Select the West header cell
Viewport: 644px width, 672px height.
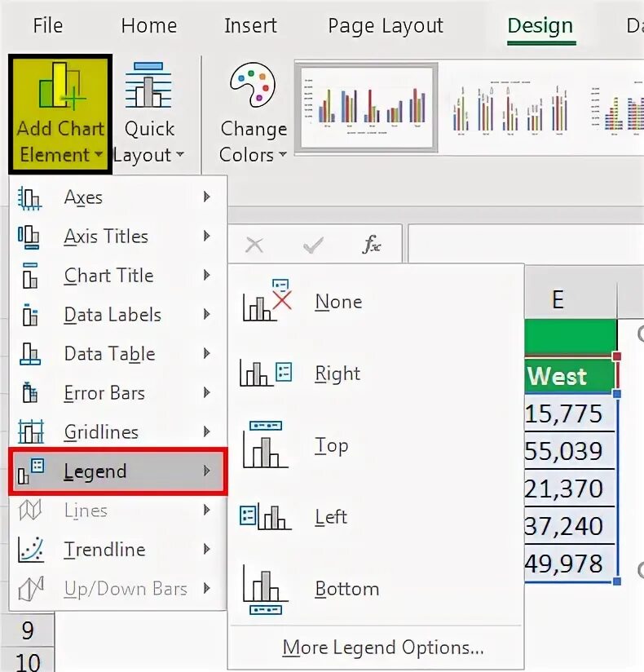pos(571,376)
